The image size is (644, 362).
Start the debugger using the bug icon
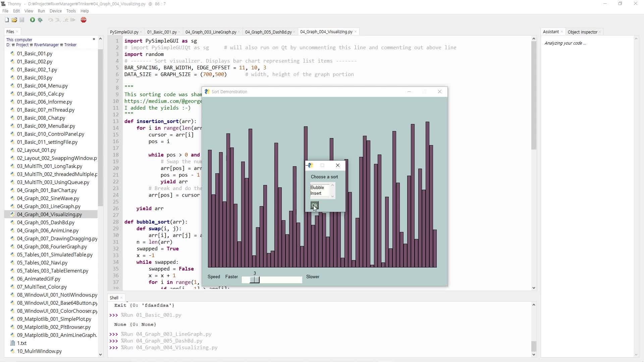(x=40, y=20)
